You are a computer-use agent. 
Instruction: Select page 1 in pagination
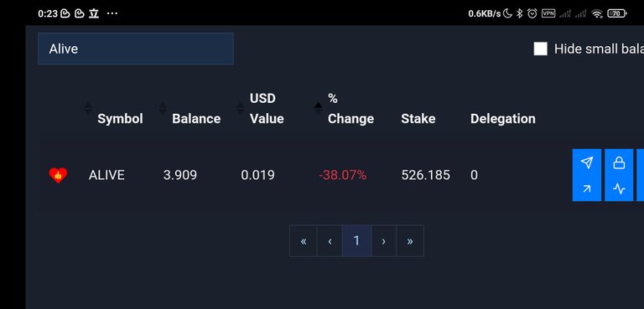[356, 241]
